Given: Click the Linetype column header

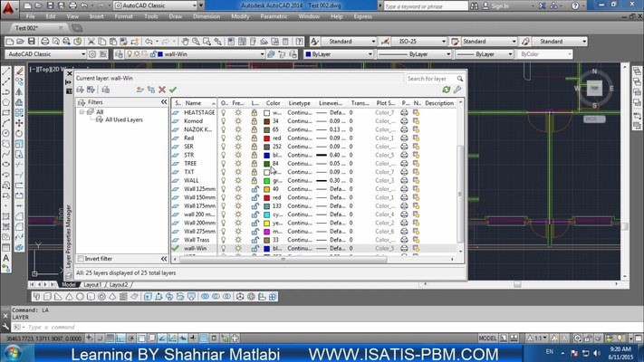Looking at the screenshot, I should pos(300,103).
